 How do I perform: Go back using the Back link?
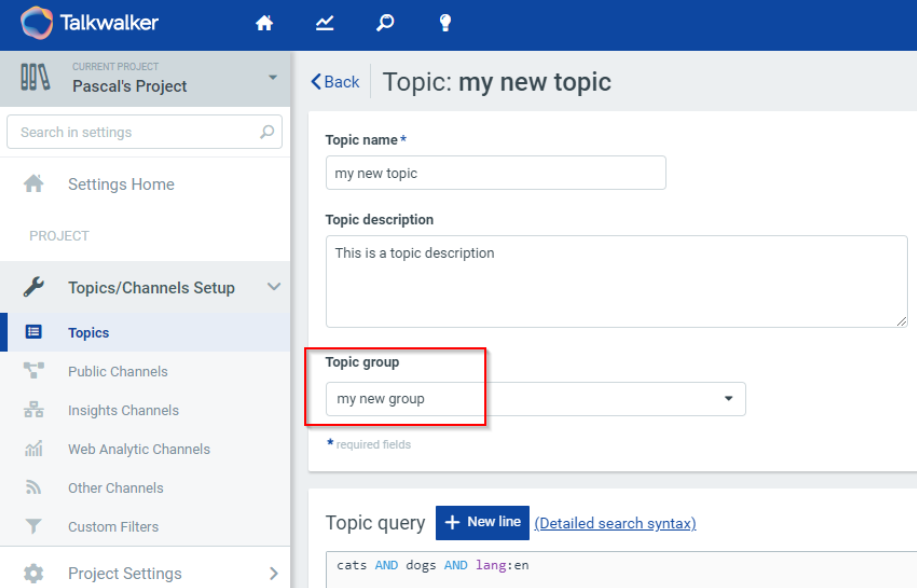point(335,82)
